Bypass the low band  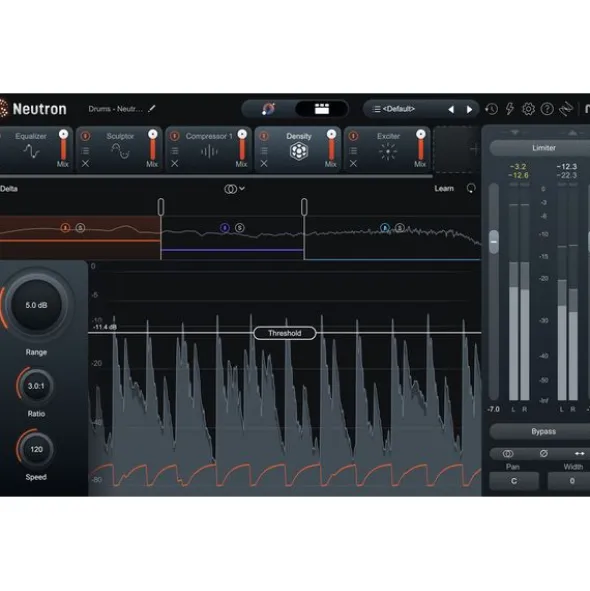pyautogui.click(x=65, y=228)
